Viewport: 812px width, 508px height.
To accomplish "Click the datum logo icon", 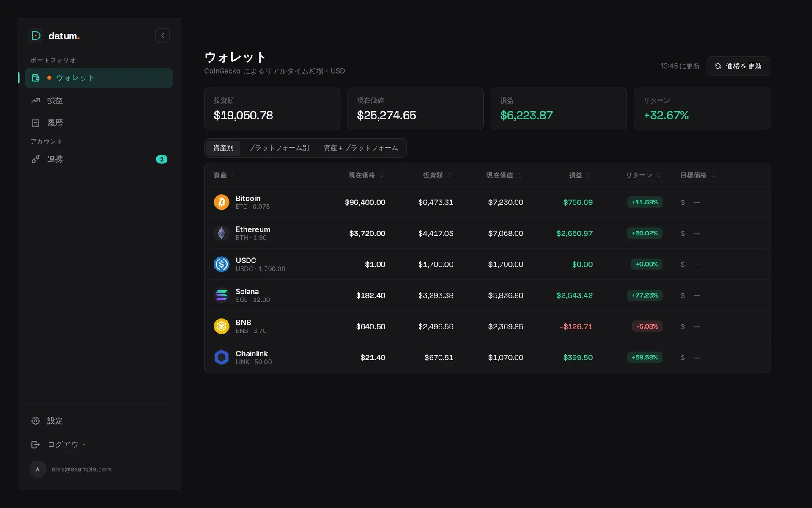I will 36,36.
